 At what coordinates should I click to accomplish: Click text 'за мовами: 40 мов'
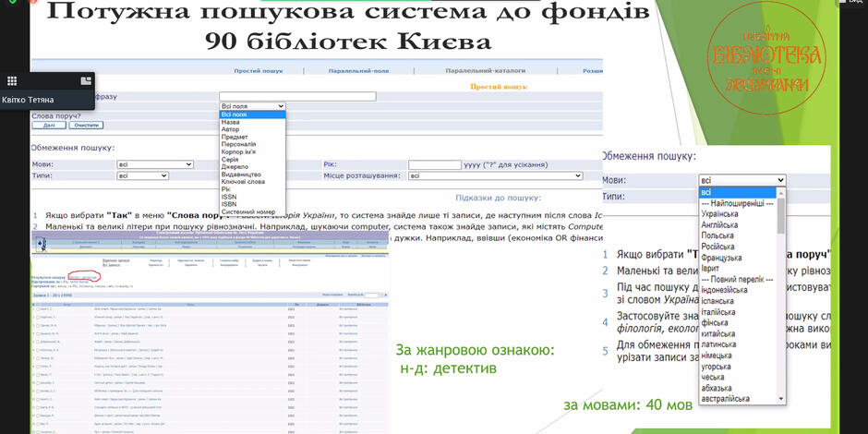[628, 405]
